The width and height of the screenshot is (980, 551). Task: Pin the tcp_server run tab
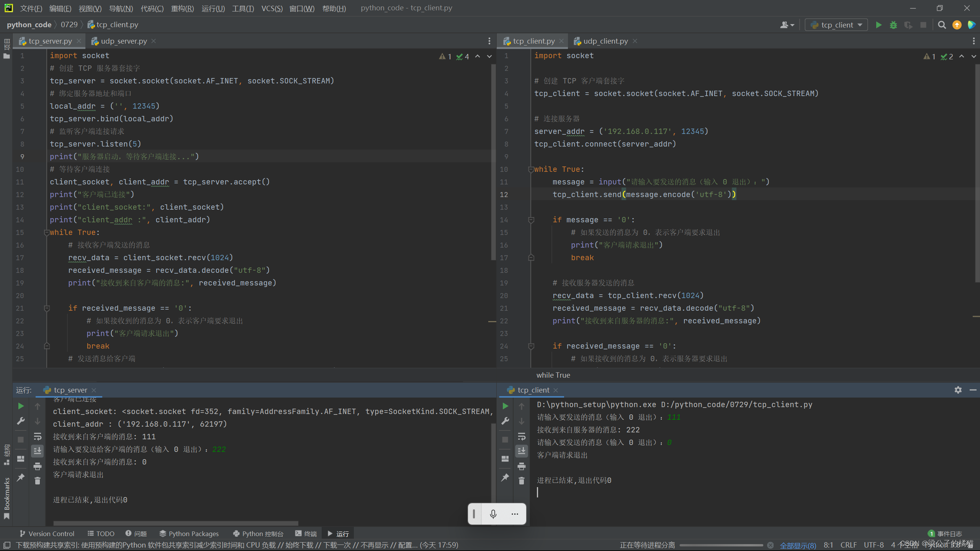coord(21,478)
